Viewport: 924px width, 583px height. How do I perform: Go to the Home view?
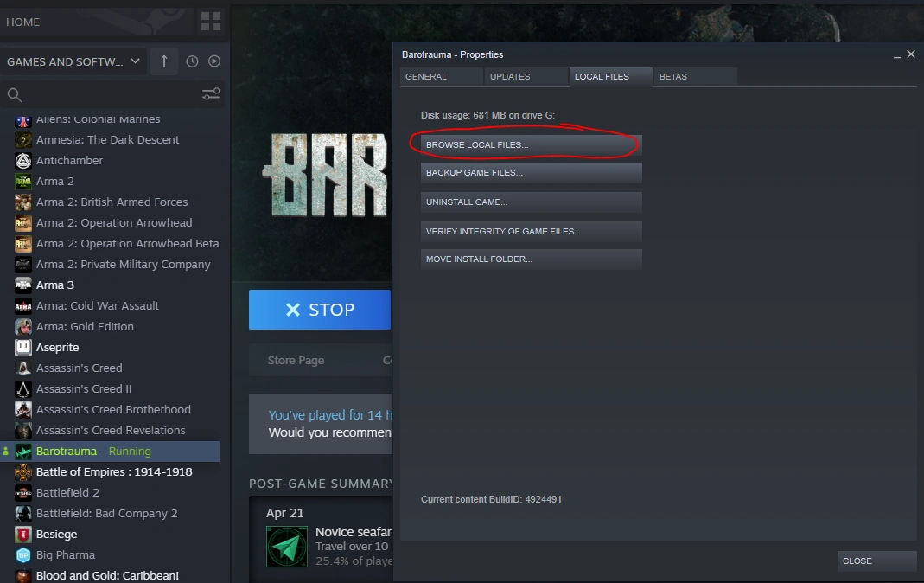click(23, 22)
